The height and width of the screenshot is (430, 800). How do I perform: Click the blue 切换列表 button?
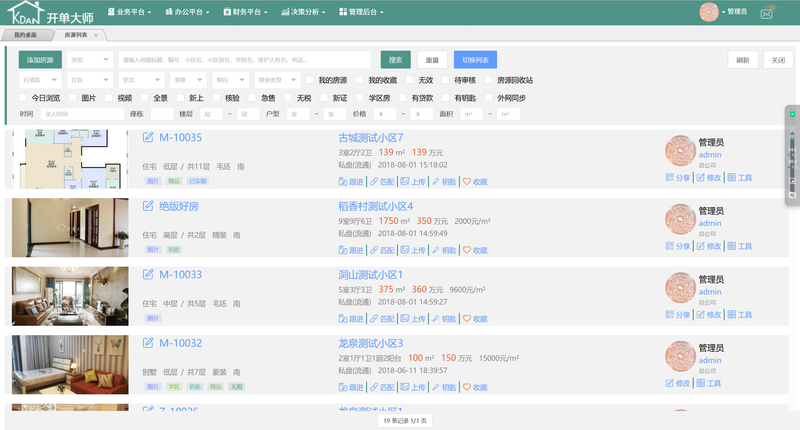(x=476, y=60)
